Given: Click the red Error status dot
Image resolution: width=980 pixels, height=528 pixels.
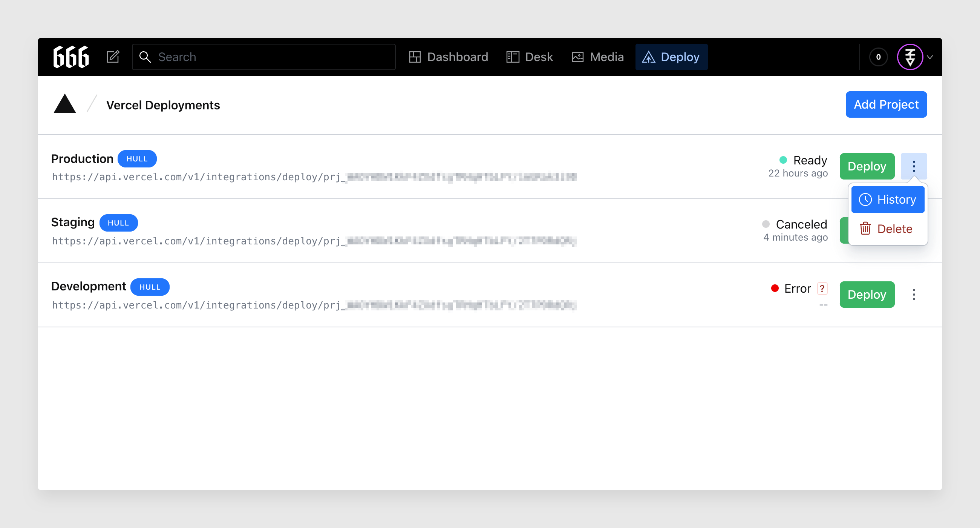Looking at the screenshot, I should pyautogui.click(x=775, y=288).
